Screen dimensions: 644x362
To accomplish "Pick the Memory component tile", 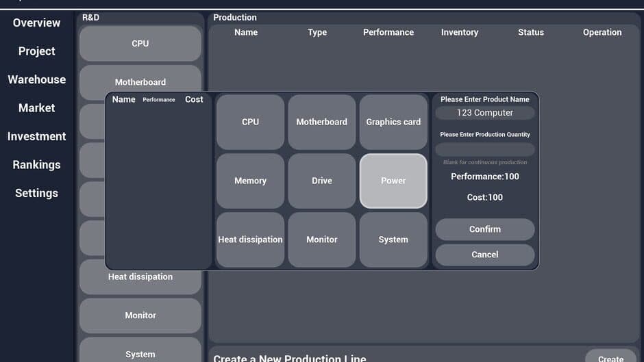I will pos(250,181).
